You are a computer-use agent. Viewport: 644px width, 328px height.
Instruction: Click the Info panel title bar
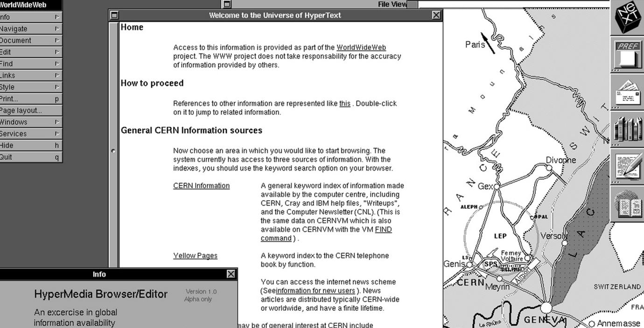point(99,274)
